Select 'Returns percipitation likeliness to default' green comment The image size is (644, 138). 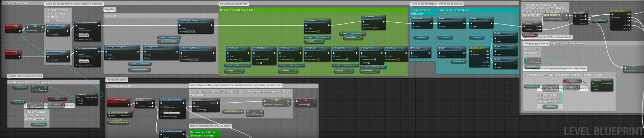pos(205,134)
